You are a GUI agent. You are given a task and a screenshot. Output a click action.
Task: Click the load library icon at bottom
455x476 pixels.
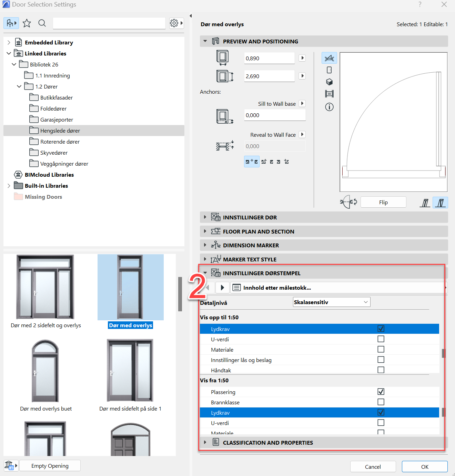pos(11,466)
